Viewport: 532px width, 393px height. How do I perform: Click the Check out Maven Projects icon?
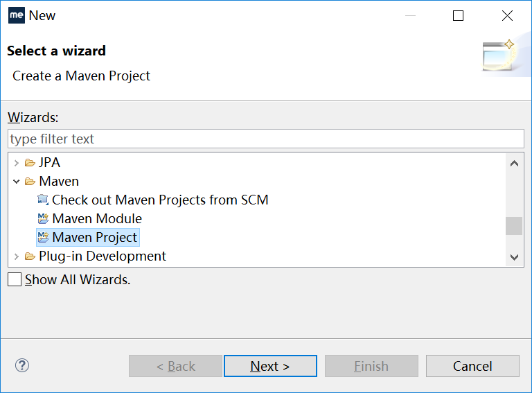pyautogui.click(x=43, y=200)
